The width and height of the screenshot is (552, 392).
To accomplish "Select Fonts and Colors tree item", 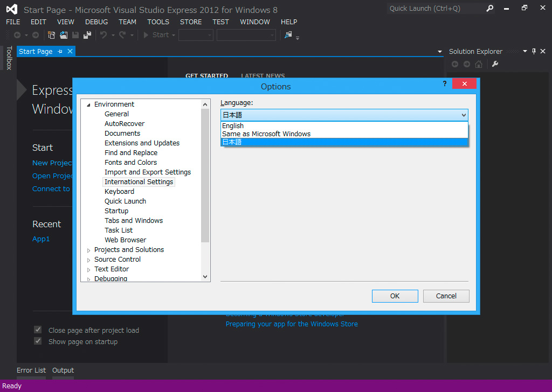I will pyautogui.click(x=130, y=163).
